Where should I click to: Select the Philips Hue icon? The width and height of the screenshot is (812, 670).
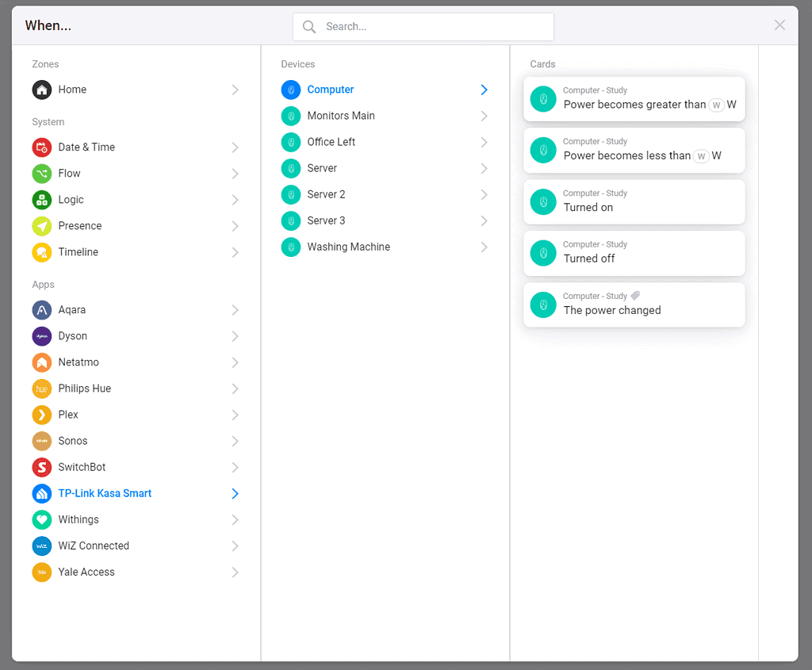(x=42, y=389)
